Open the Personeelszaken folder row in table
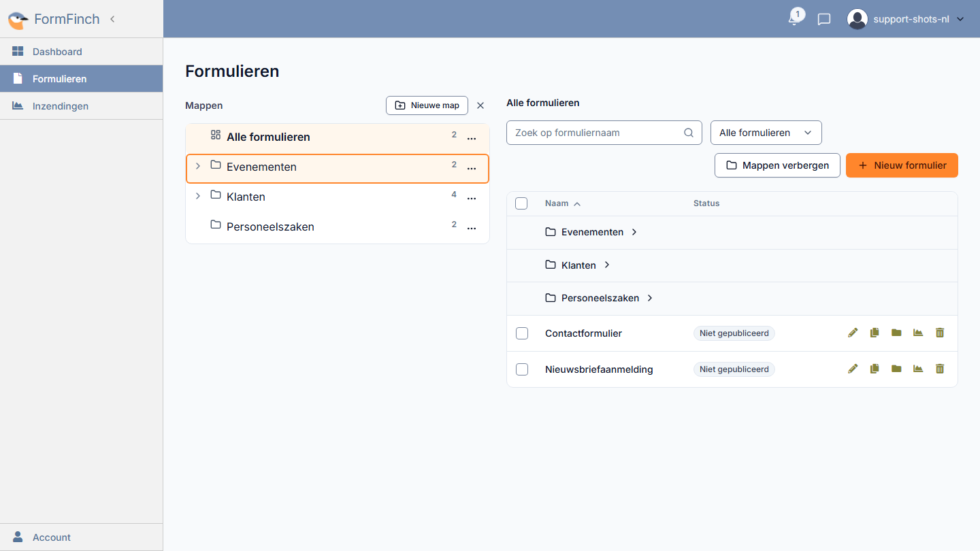Viewport: 980px width, 551px height. (732, 299)
